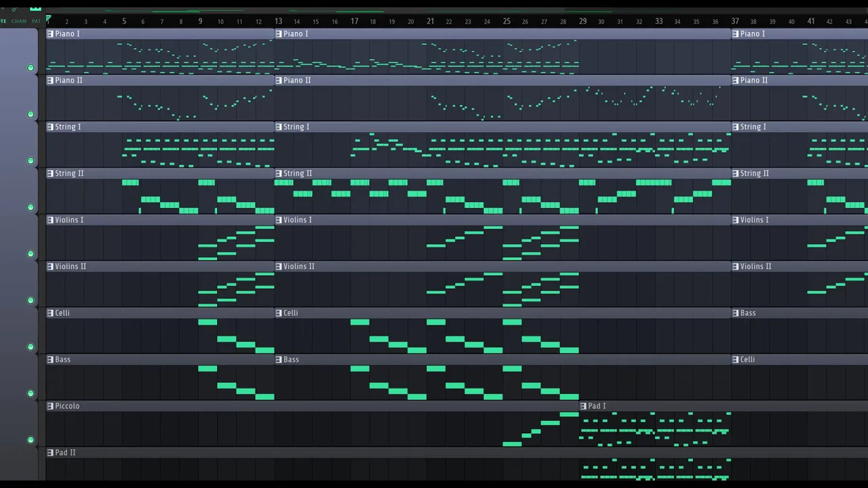Mute the Violins I track
The height and width of the screenshot is (488, 868).
tap(31, 253)
